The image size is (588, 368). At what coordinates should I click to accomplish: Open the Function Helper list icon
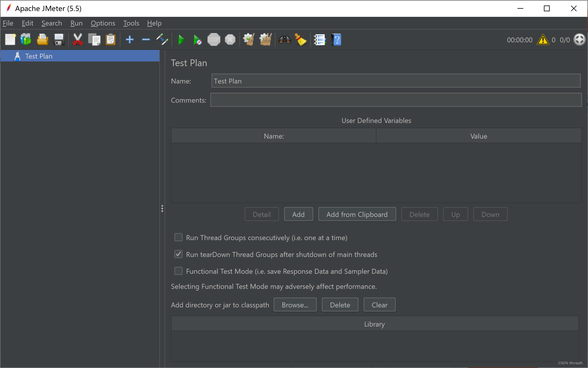[x=320, y=40]
